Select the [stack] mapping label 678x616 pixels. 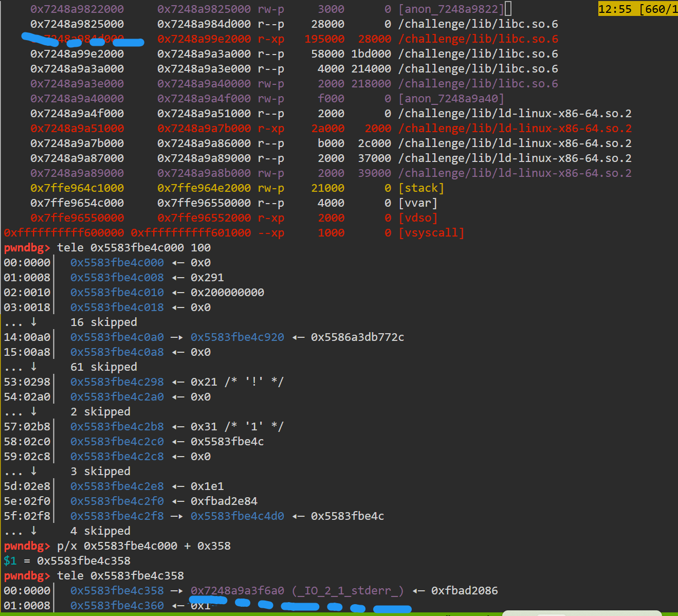[422, 188]
